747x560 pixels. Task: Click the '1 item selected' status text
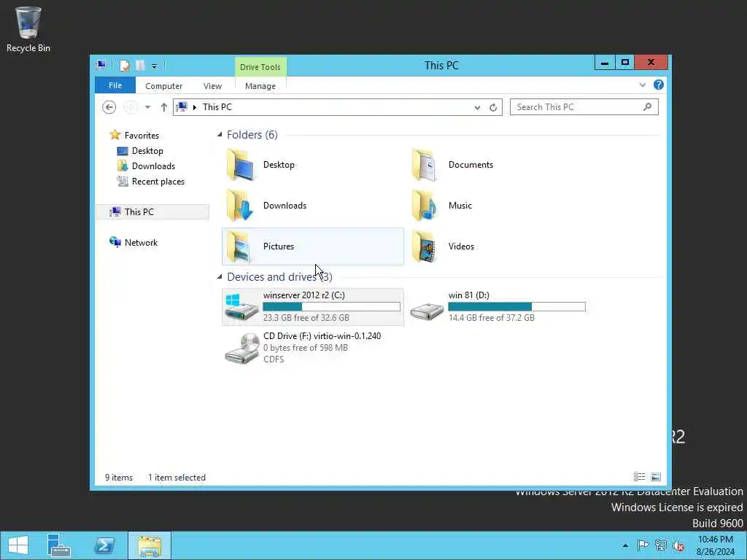[x=177, y=477]
